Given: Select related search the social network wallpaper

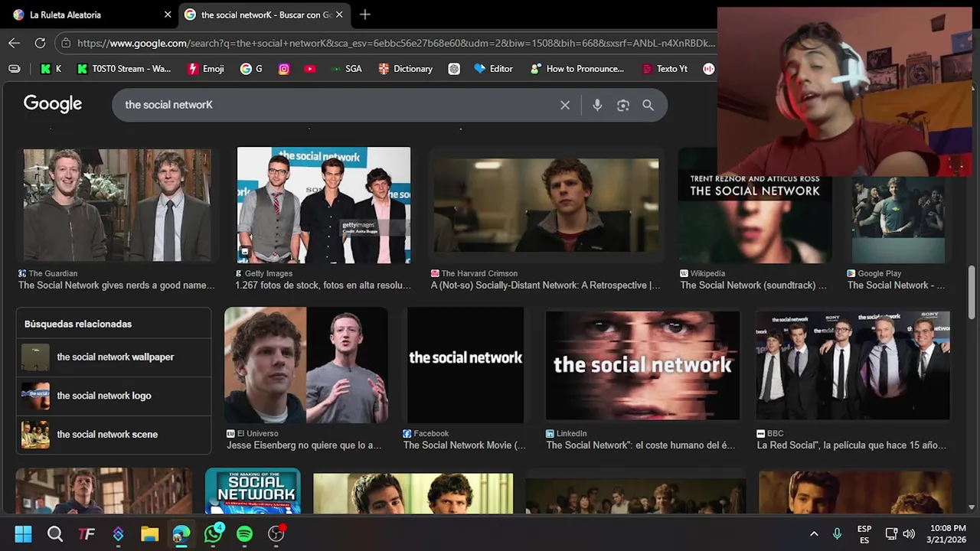Looking at the screenshot, I should click(114, 357).
